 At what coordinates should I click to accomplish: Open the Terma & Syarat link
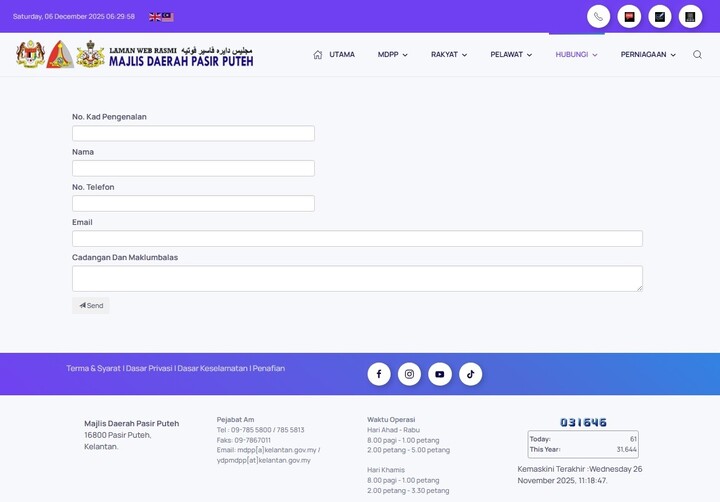tap(93, 368)
